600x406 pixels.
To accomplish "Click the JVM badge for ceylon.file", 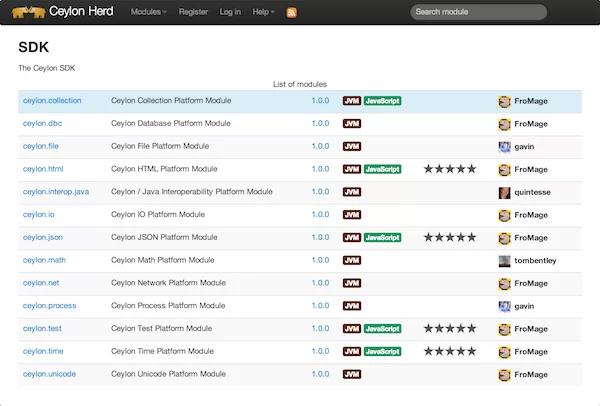I will click(x=352, y=147).
